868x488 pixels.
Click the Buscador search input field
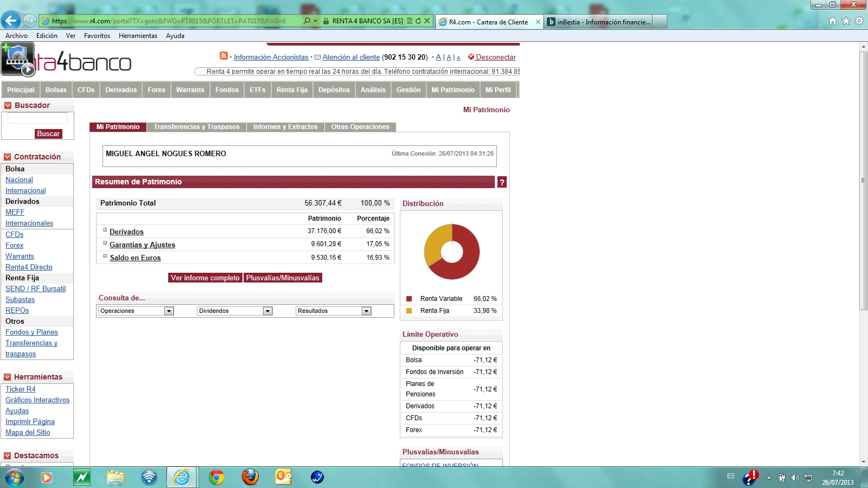[37, 118]
